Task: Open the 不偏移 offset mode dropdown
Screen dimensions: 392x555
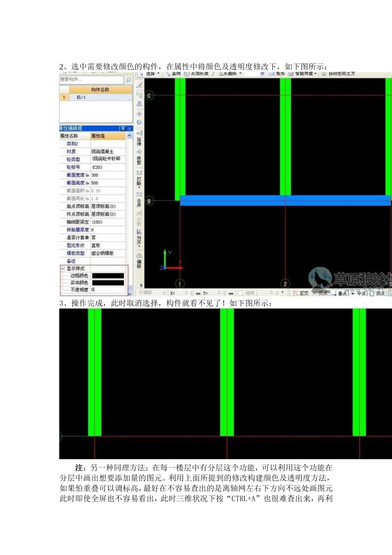Action: (x=164, y=293)
